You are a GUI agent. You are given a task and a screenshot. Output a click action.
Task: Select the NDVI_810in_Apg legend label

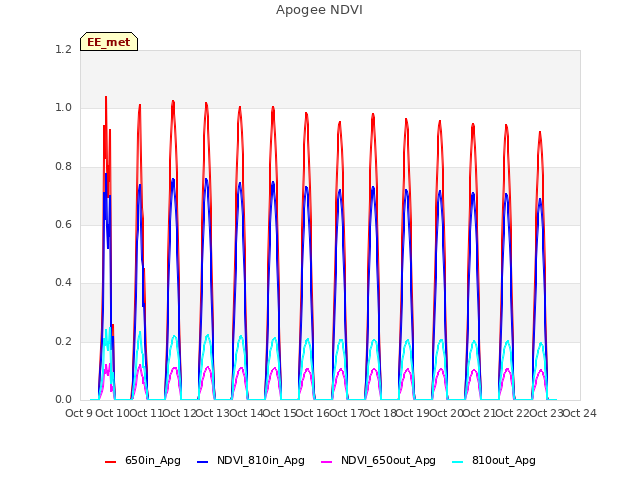(261, 460)
